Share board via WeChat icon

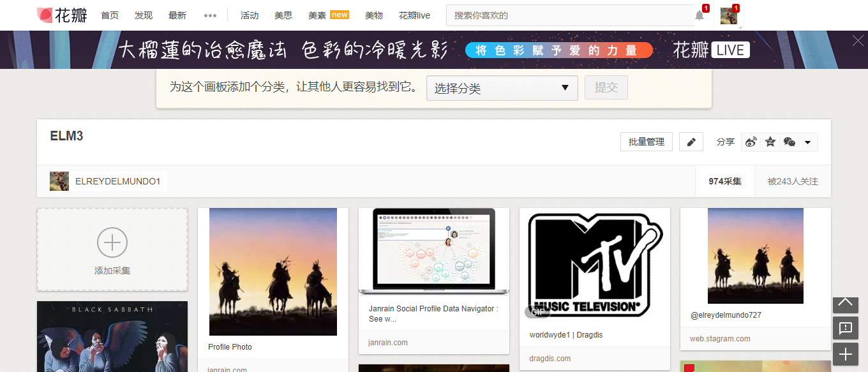pyautogui.click(x=789, y=142)
